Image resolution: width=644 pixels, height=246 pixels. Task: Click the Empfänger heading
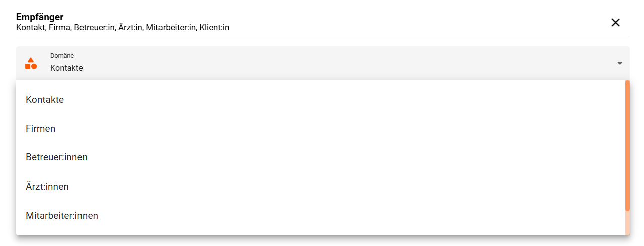coord(40,17)
